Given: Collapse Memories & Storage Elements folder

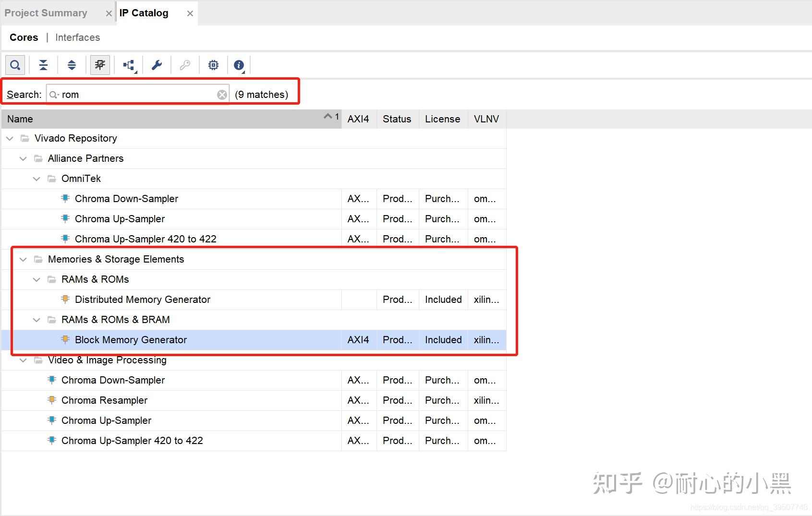Looking at the screenshot, I should point(23,259).
